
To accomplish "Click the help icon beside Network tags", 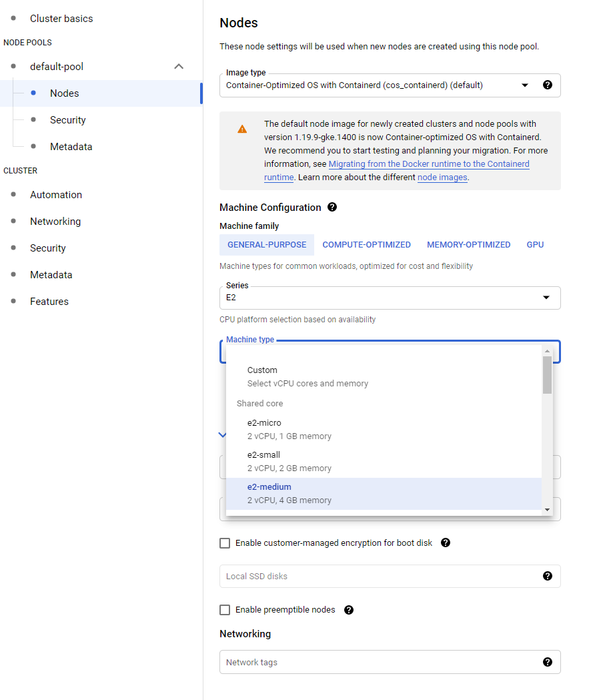I will click(547, 661).
